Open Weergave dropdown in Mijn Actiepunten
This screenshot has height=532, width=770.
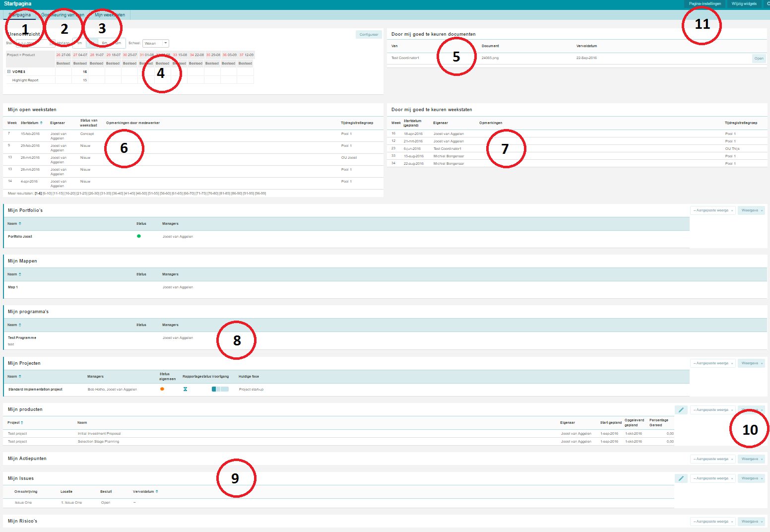[751, 459]
